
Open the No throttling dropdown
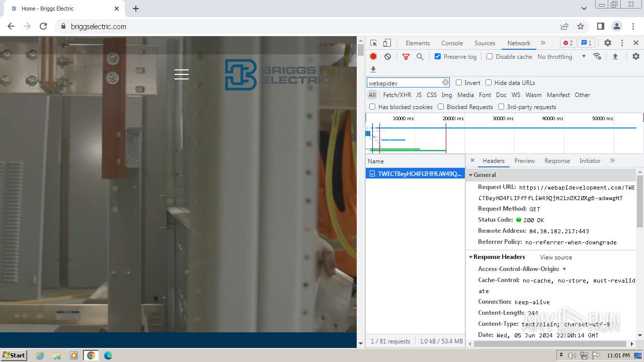(561, 57)
